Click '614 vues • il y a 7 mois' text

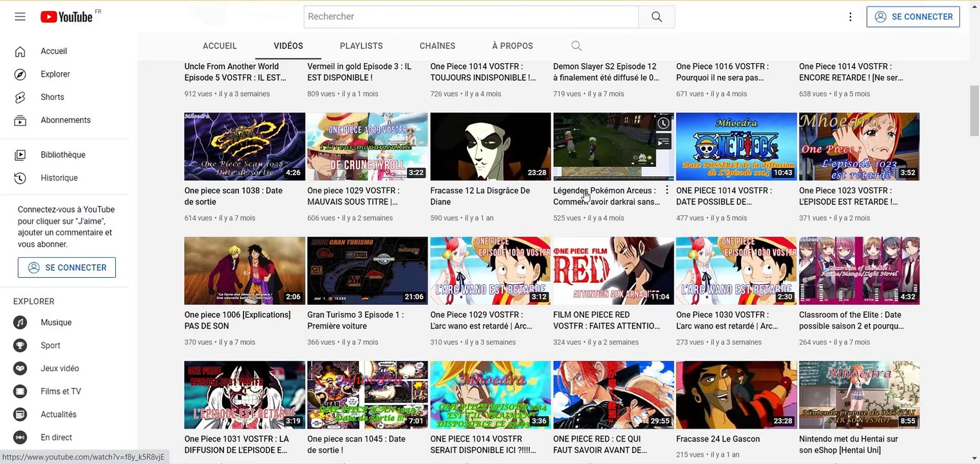coord(220,218)
